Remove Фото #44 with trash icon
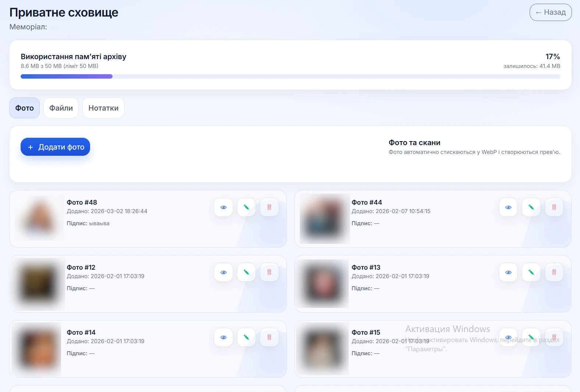Screen dimensions: 580x392 pos(554,207)
